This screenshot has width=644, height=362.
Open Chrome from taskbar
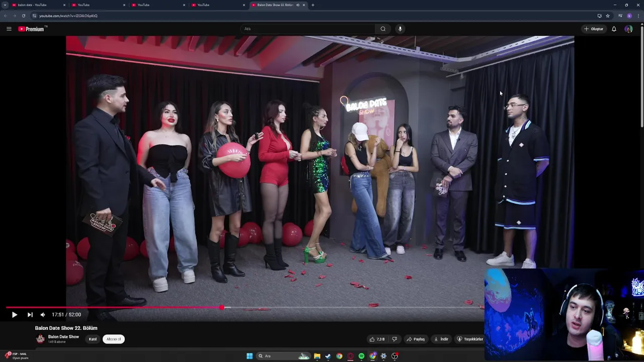pos(339,356)
